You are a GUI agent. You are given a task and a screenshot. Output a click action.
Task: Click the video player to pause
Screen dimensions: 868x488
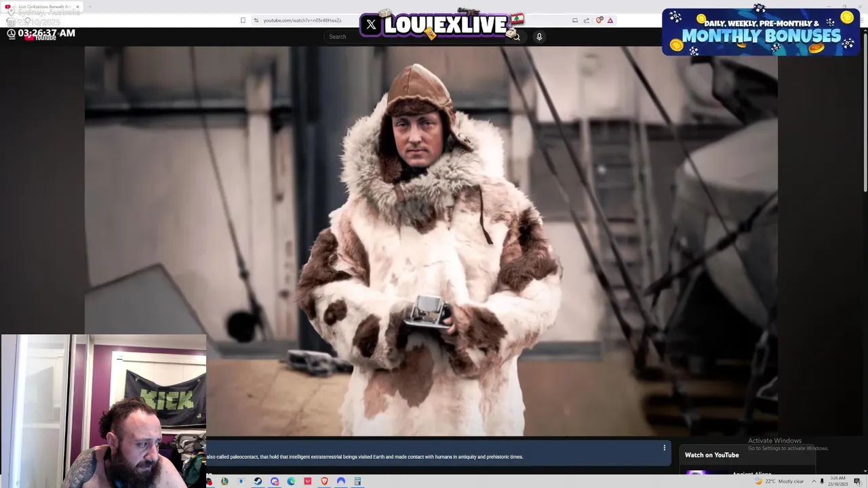431,241
